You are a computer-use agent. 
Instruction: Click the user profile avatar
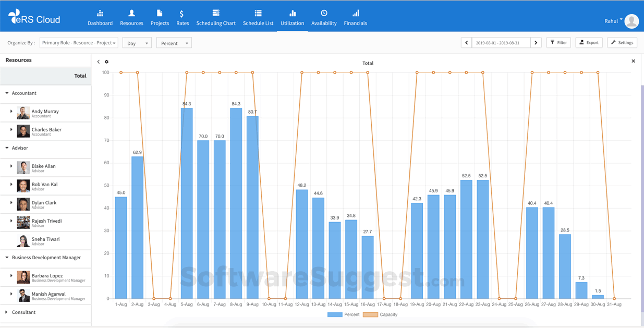pyautogui.click(x=631, y=21)
